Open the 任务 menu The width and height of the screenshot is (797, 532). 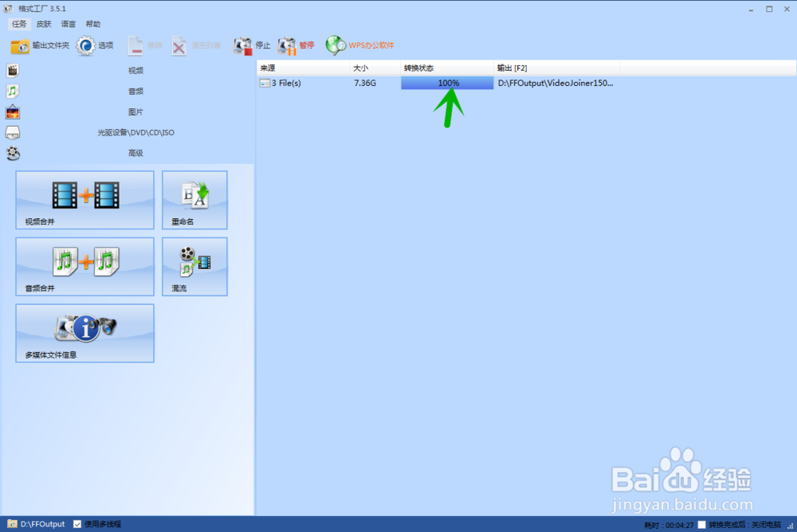19,24
